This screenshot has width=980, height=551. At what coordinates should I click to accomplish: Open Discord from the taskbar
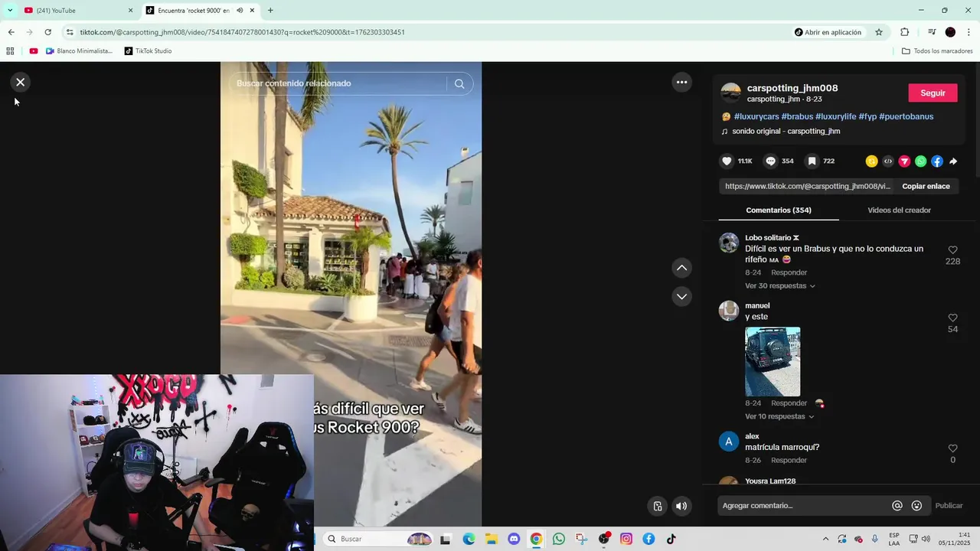(514, 539)
